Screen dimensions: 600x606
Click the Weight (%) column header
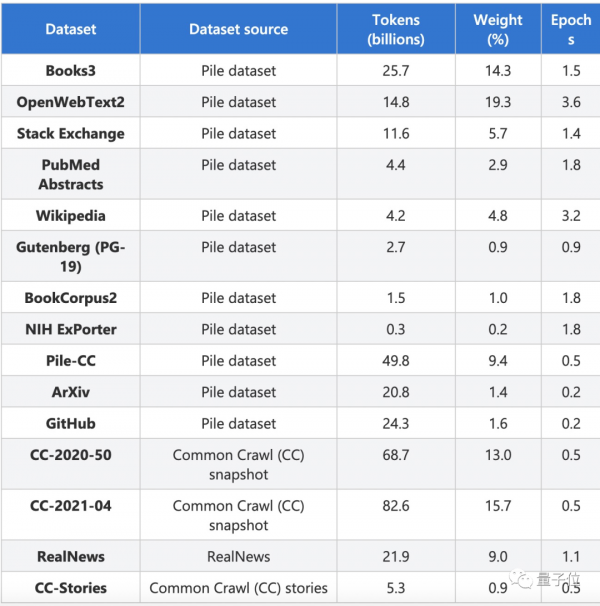497,30
